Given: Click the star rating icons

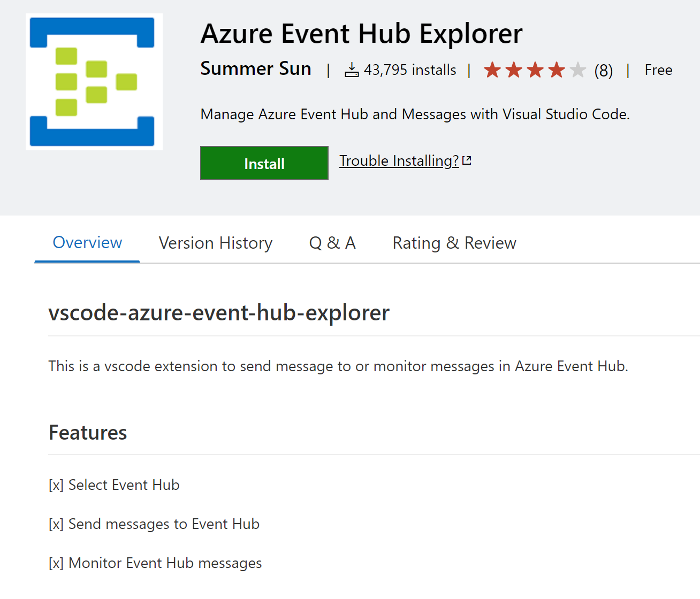Looking at the screenshot, I should [535, 70].
